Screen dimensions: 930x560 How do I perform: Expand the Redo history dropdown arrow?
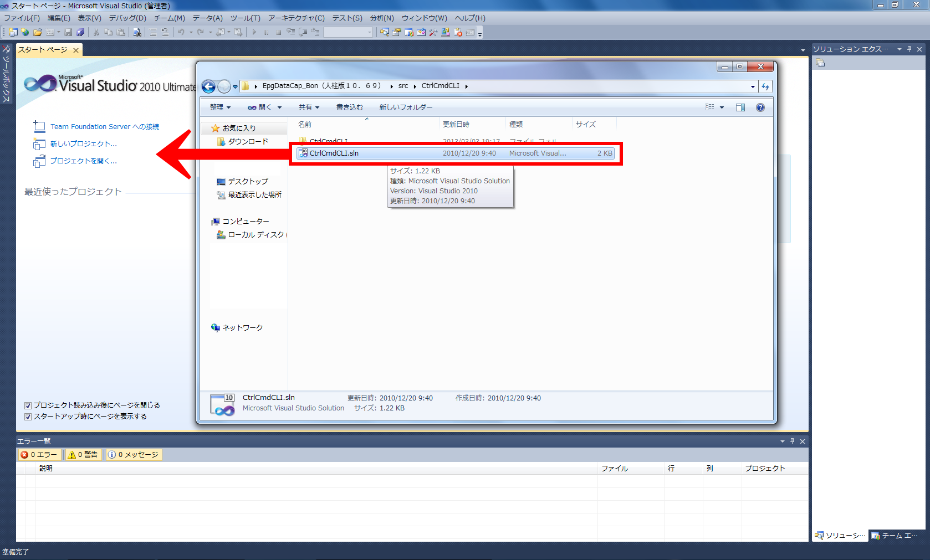pos(210,32)
